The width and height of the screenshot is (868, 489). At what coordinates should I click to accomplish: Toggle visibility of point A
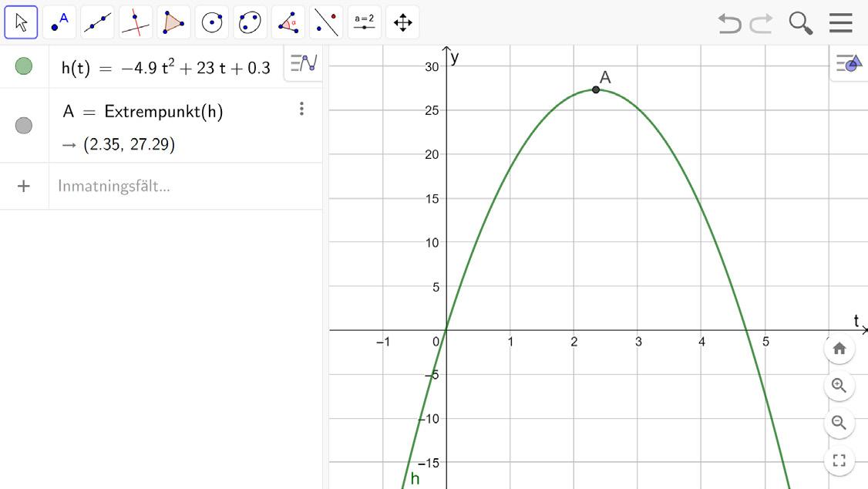tap(24, 125)
